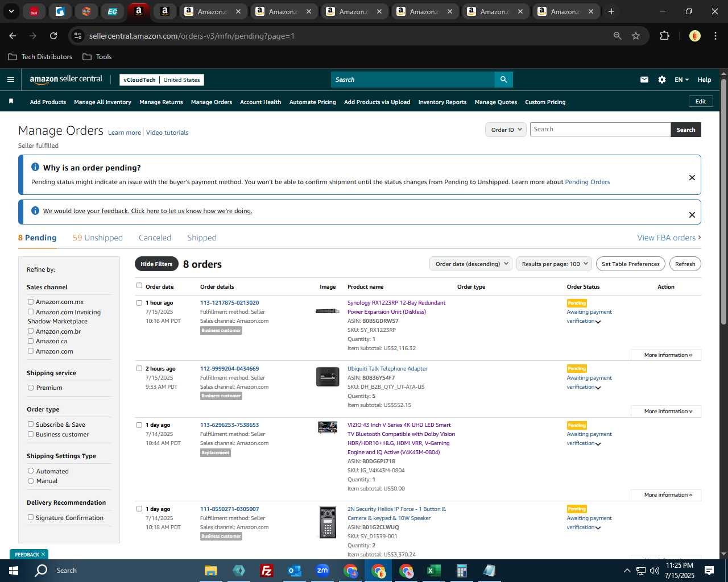Switch to the Canceled tab

coord(155,238)
